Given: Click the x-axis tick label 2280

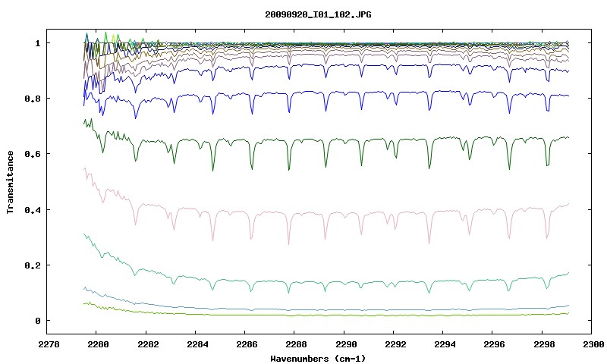Looking at the screenshot, I should click(x=99, y=344).
